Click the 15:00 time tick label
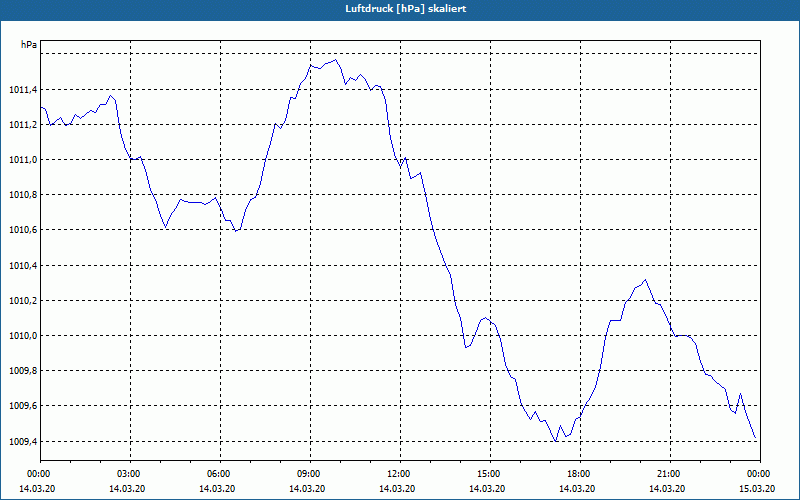800x500 pixels. pos(490,473)
